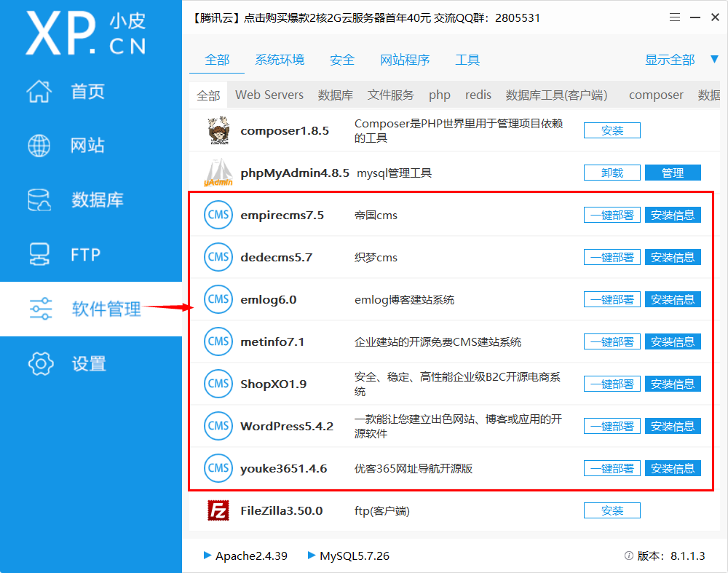Click the WordPress5.4.2 name text

tap(287, 426)
